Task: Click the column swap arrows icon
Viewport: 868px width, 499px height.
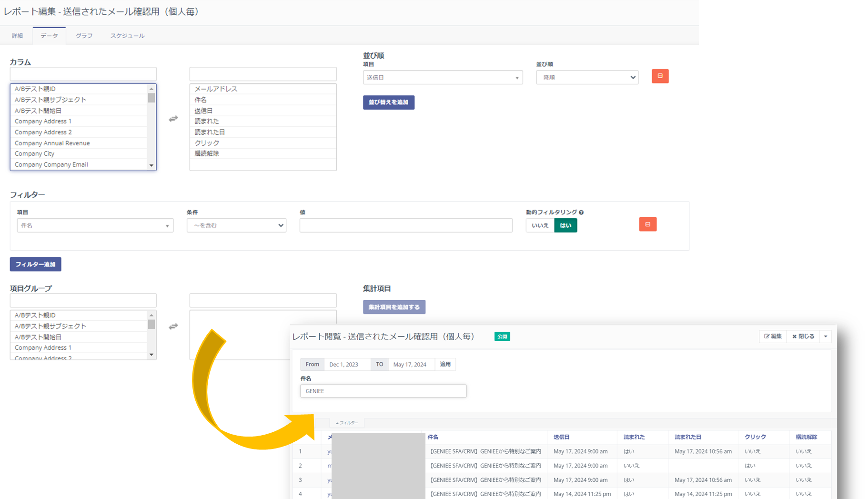Action: [173, 119]
